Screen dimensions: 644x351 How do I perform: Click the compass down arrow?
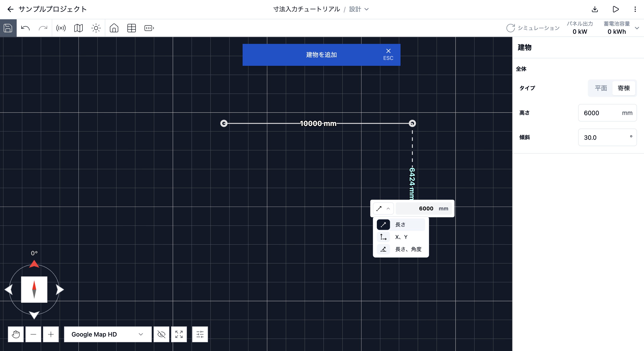point(34,315)
